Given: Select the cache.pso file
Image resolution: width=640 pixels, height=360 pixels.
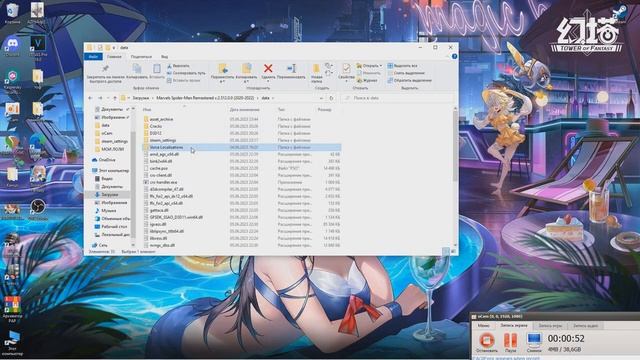Looking at the screenshot, I should click(x=159, y=168).
